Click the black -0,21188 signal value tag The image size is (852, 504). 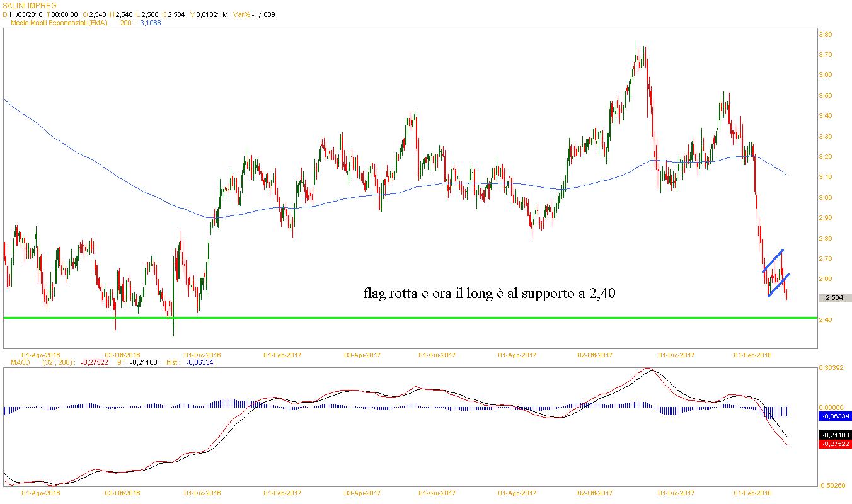tap(834, 435)
